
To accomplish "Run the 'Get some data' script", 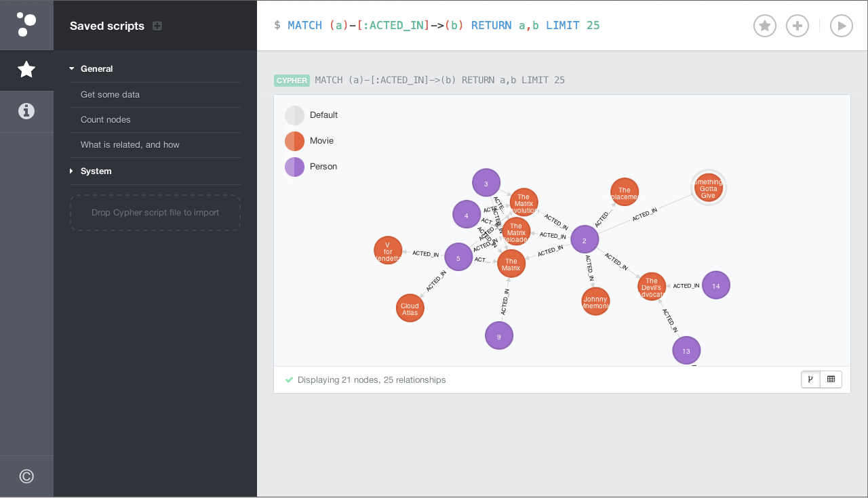I will (110, 94).
